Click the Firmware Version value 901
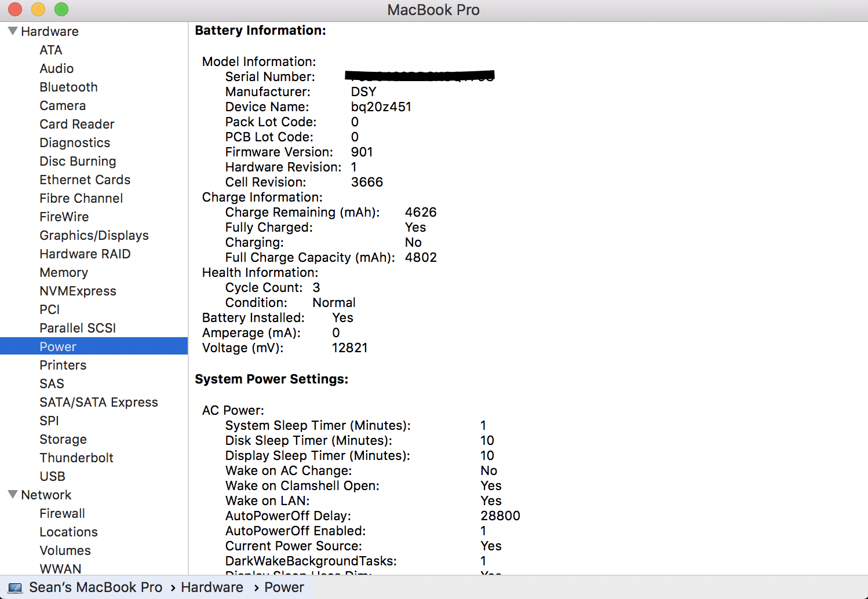 362,152
